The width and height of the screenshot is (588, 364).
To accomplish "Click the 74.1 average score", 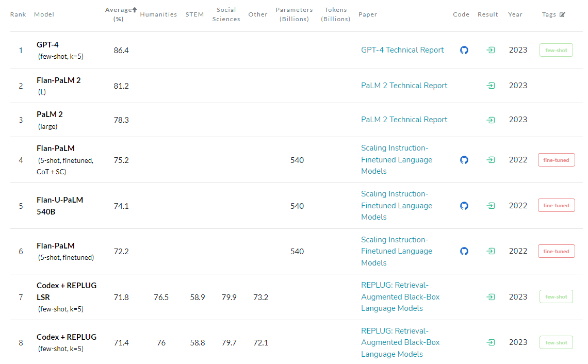I will coord(121,206).
